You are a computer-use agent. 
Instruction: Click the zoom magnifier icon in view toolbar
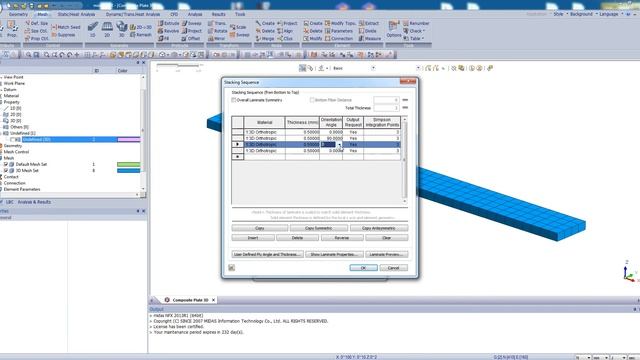(x=29, y=55)
